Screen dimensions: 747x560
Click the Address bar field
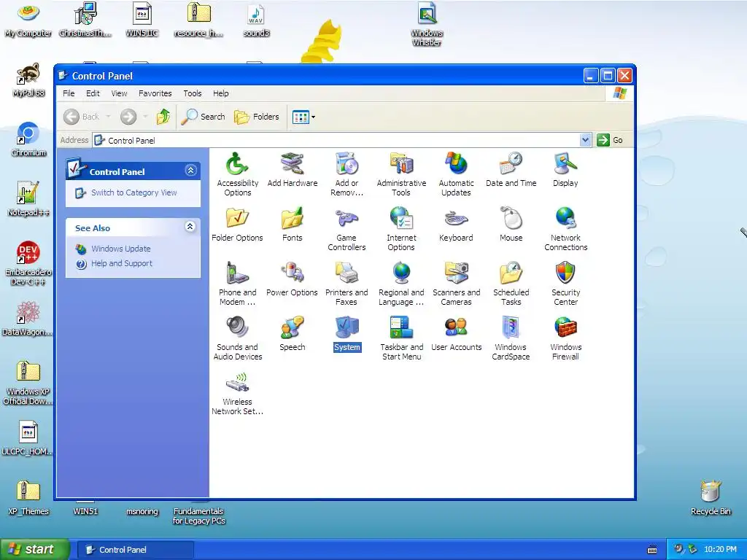click(343, 140)
